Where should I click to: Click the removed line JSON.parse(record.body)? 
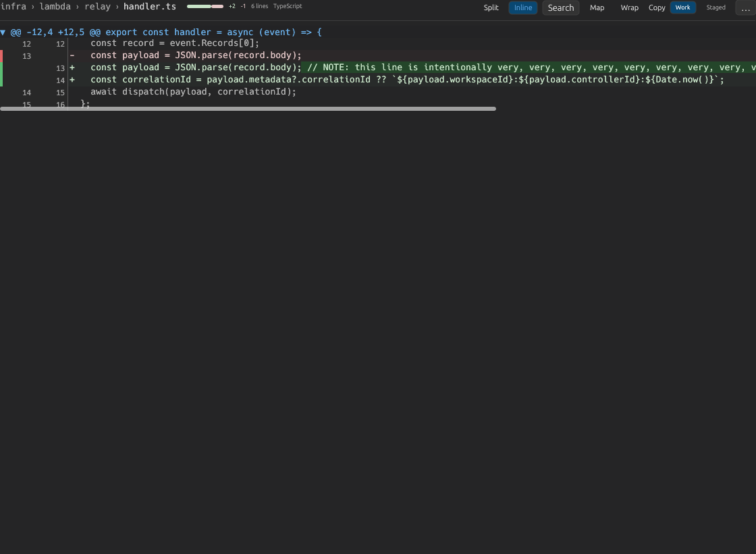pyautogui.click(x=378, y=55)
